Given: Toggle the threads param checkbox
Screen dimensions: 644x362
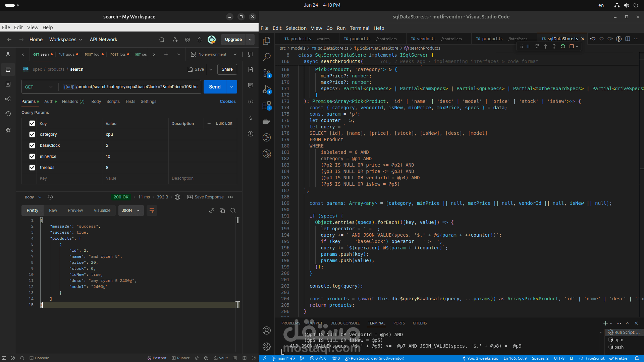Looking at the screenshot, I should tap(32, 168).
